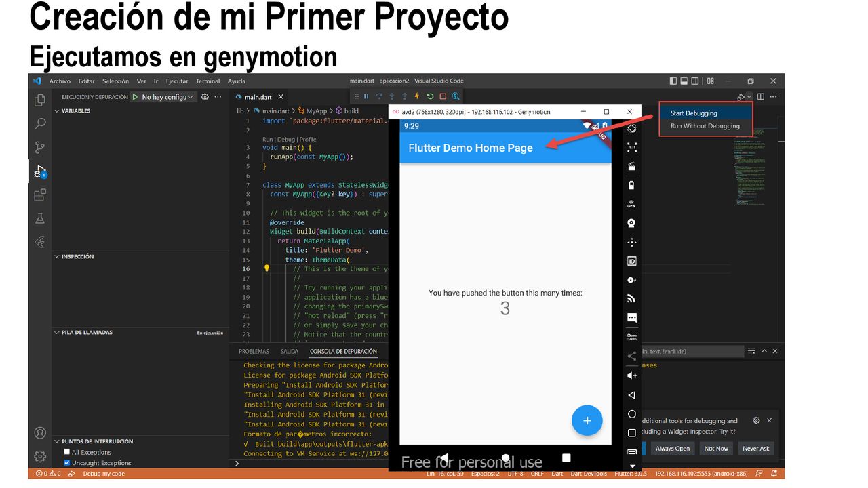Open Genymotion camera widget
This screenshot has width=868, height=488.
[631, 223]
